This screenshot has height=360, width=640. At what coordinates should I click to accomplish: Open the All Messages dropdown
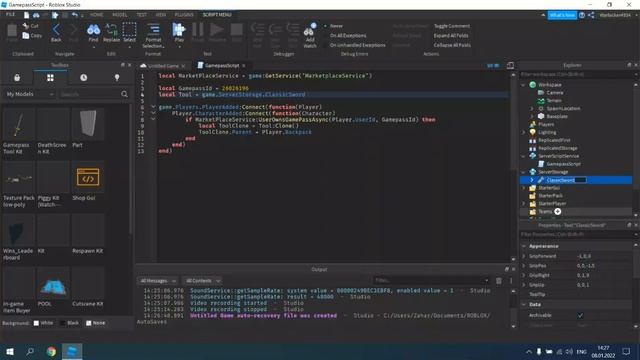point(158,281)
